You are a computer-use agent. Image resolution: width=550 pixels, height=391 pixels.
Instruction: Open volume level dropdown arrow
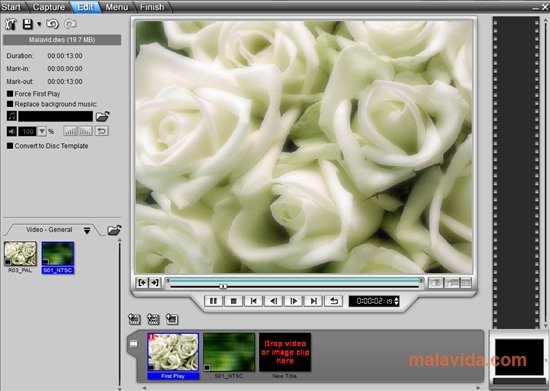pos(42,132)
